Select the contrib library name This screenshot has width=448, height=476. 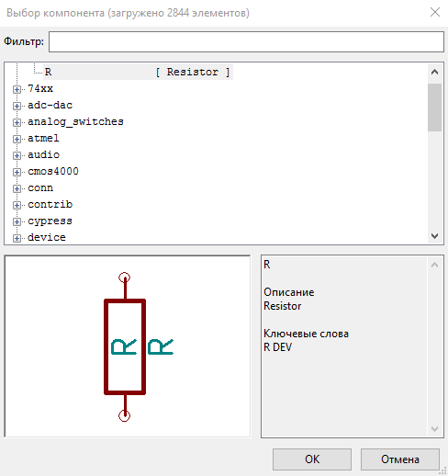pos(50,205)
